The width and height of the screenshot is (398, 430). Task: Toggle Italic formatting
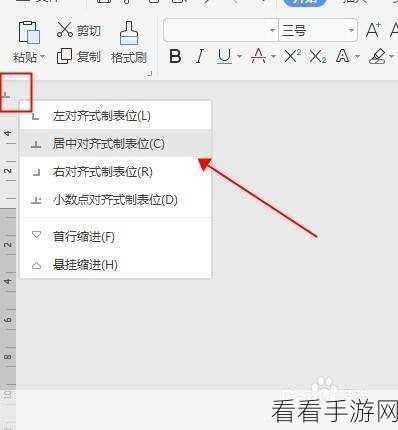click(200, 56)
